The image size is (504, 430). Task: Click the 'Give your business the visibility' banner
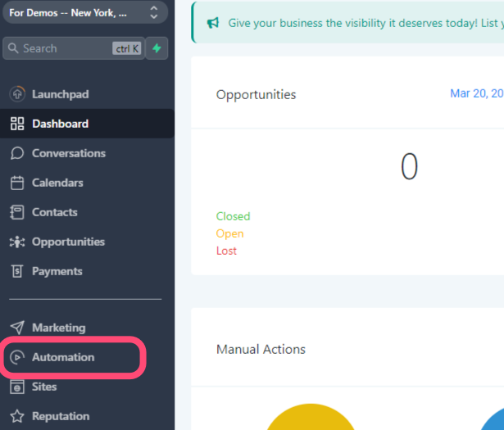point(347,22)
